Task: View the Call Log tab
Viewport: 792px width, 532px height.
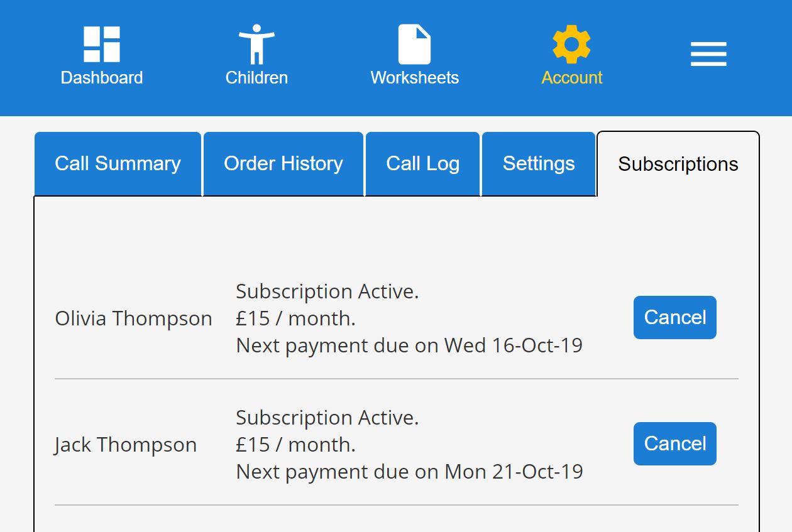Action: [x=422, y=164]
